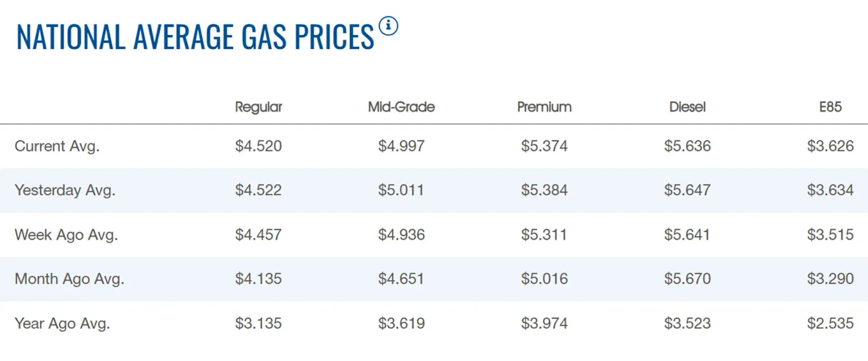Click the info icon beside the title
This screenshot has height=361, width=868.
388,26
